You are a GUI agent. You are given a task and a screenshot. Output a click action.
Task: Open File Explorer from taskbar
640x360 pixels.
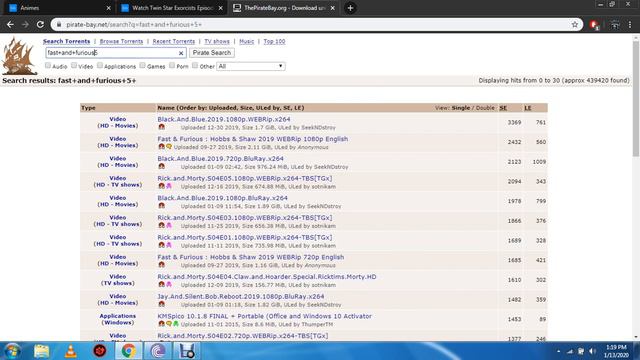pyautogui.click(x=42, y=351)
